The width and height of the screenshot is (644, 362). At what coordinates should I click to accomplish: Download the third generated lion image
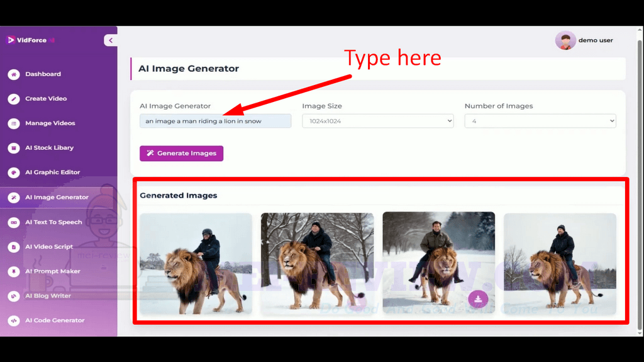point(478,299)
